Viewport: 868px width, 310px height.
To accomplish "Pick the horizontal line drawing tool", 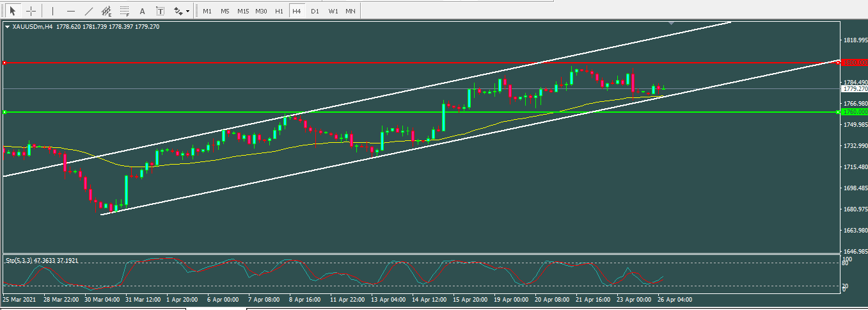I will point(70,11).
